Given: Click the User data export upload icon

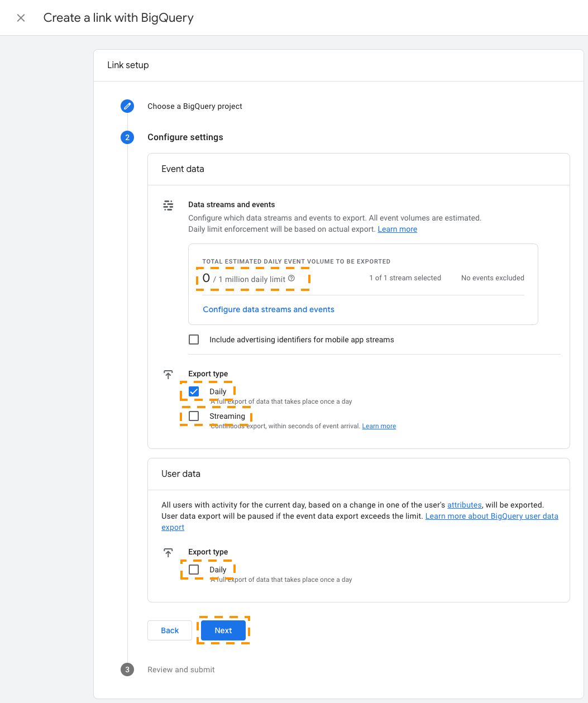Looking at the screenshot, I should [168, 553].
